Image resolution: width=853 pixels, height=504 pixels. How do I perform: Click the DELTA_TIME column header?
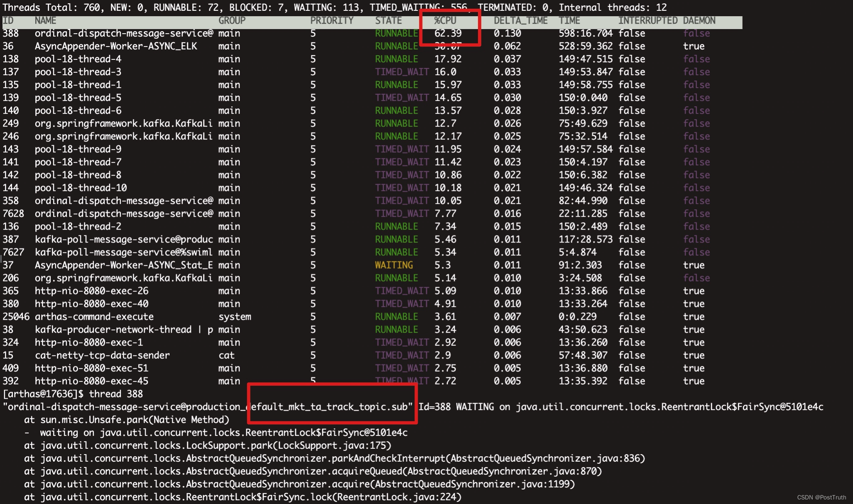[521, 21]
